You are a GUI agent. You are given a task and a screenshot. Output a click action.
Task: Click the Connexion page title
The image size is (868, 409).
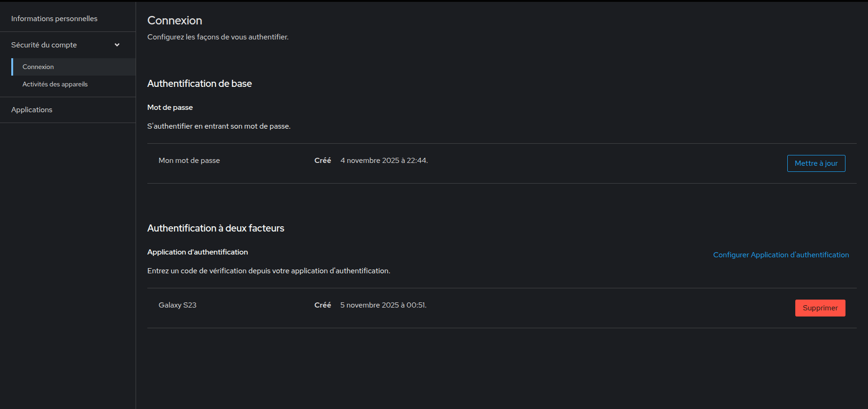tap(175, 21)
